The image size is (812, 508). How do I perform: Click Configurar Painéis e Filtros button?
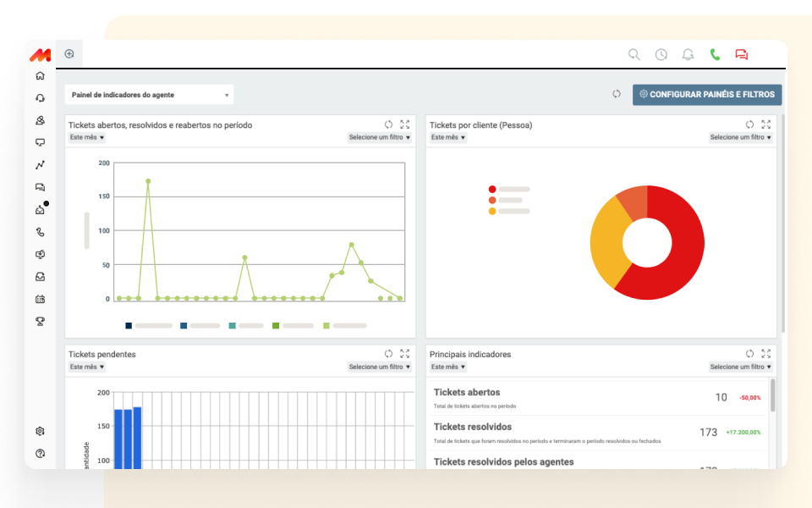pos(707,95)
